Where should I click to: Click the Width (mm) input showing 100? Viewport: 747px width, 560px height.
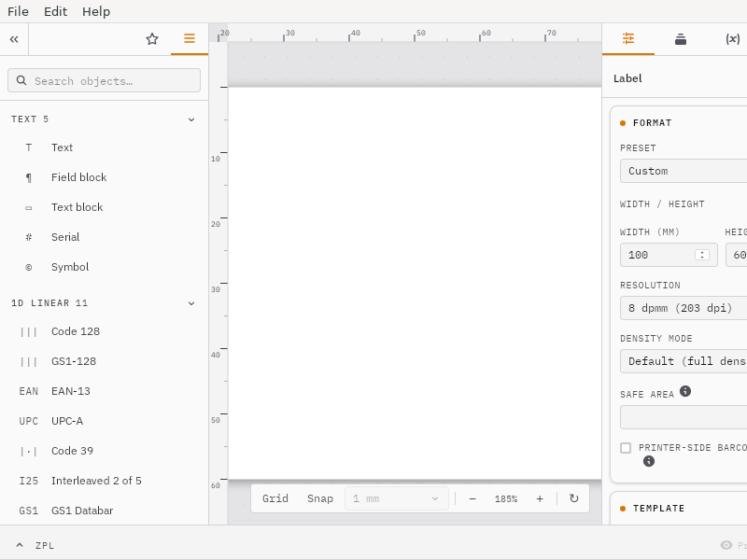(x=669, y=255)
